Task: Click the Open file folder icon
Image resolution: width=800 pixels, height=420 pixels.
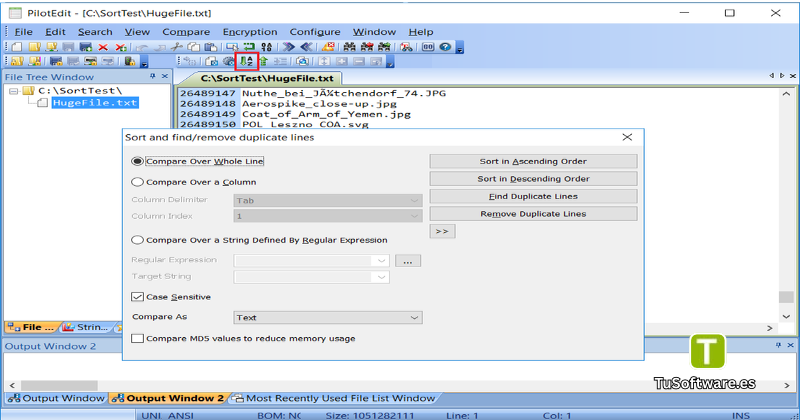Action: (x=34, y=47)
